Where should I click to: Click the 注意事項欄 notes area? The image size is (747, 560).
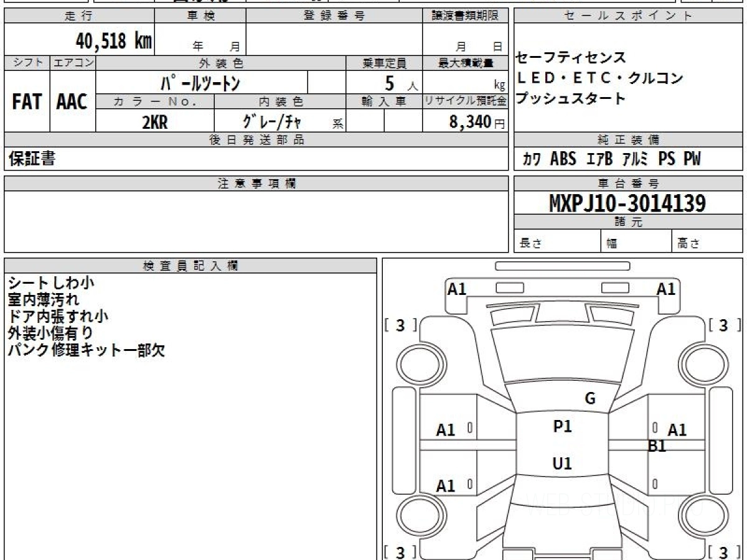pos(256,221)
